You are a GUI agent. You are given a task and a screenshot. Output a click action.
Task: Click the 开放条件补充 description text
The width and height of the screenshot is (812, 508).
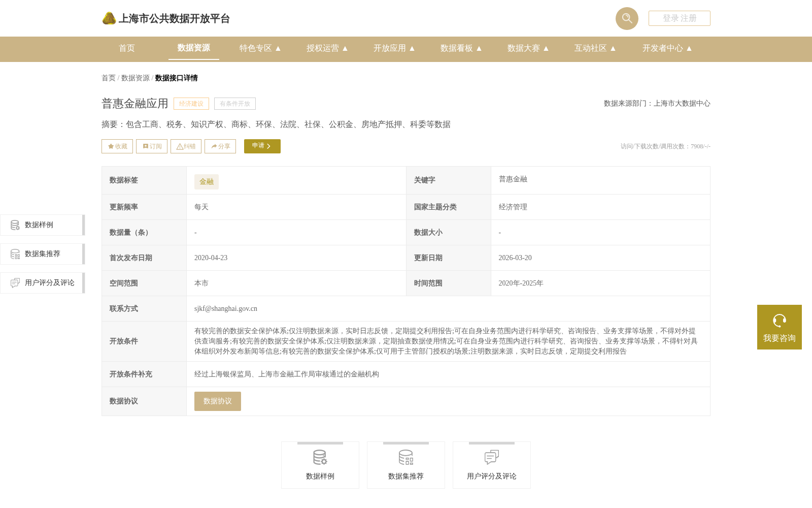[x=287, y=374]
